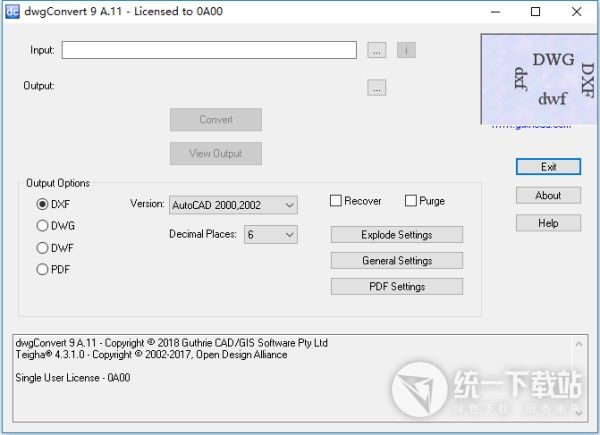Select the DWG output format
Screen dimensions: 600x435
pyautogui.click(x=55, y=226)
